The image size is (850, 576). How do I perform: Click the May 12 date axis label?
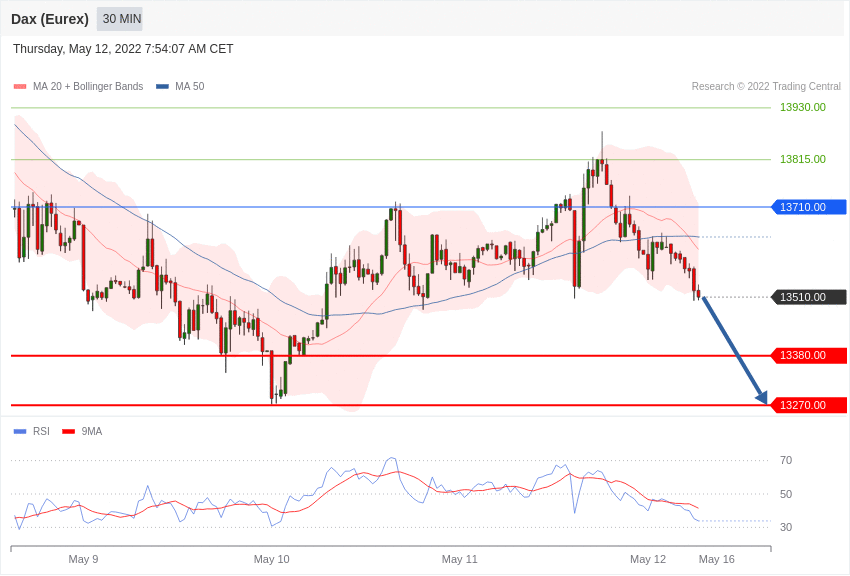click(648, 559)
